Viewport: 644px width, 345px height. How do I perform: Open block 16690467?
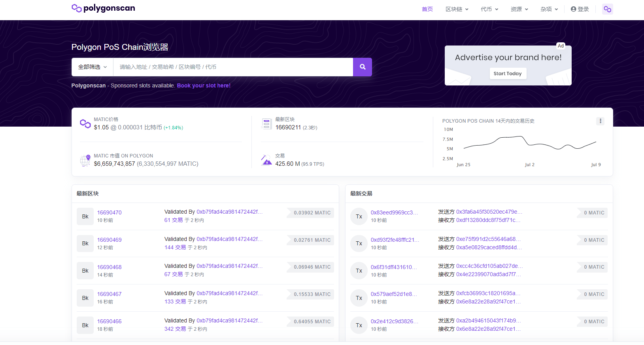coord(110,294)
